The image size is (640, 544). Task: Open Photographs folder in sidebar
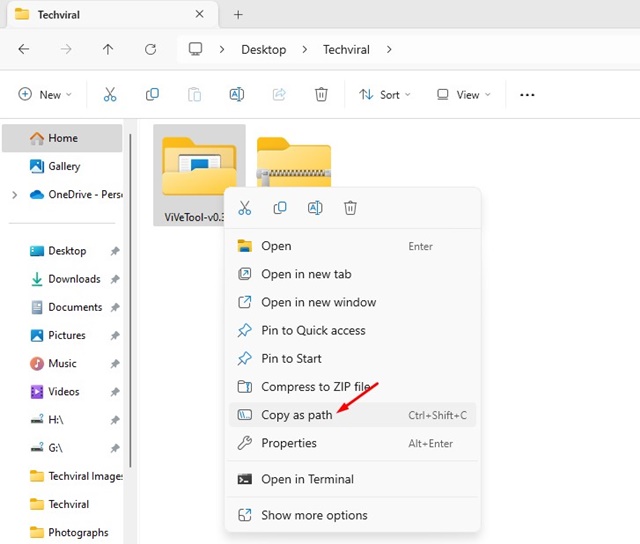tap(69, 532)
